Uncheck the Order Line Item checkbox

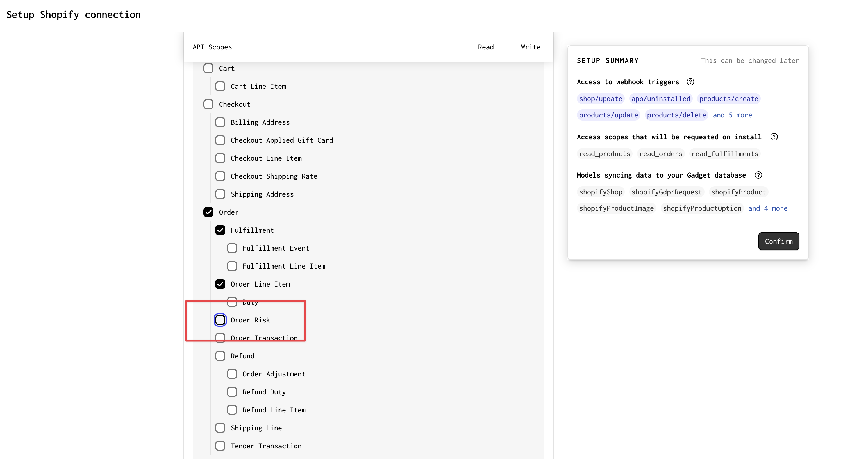220,284
